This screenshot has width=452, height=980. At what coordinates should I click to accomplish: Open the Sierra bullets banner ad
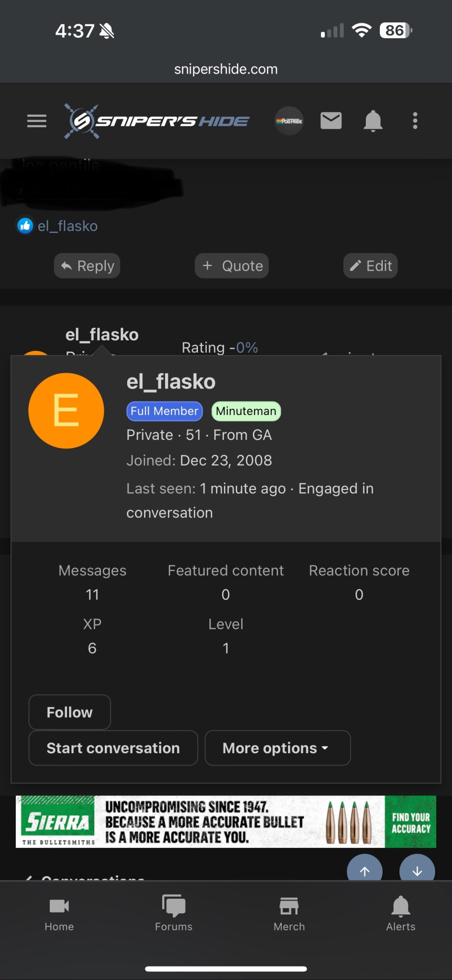[226, 822]
